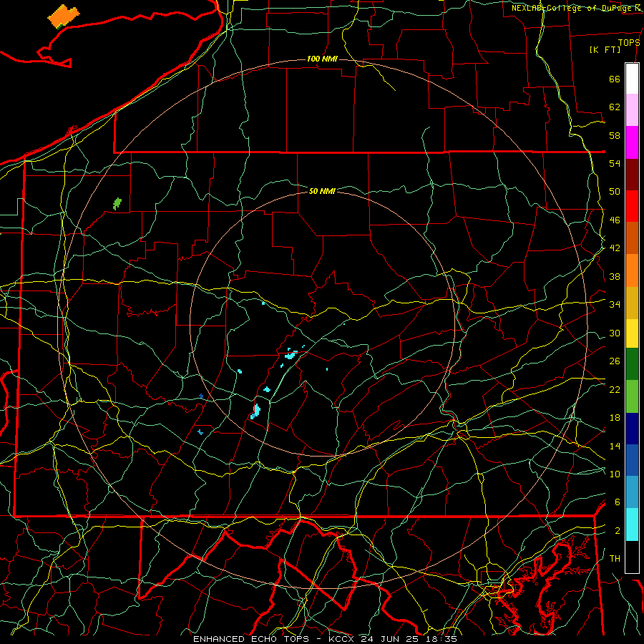644x644 pixels.
Task: Click the bright yellow legend swatch
Action: [x=632, y=333]
